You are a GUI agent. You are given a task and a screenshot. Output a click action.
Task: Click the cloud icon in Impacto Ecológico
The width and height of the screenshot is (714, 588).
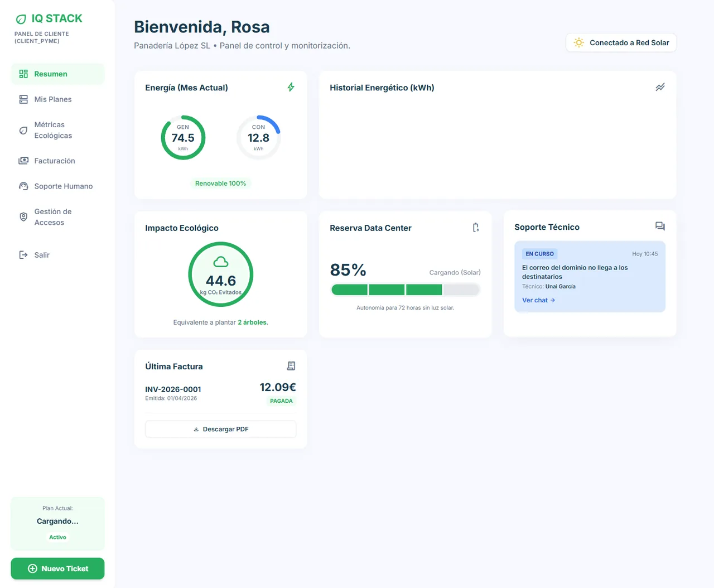tap(221, 262)
